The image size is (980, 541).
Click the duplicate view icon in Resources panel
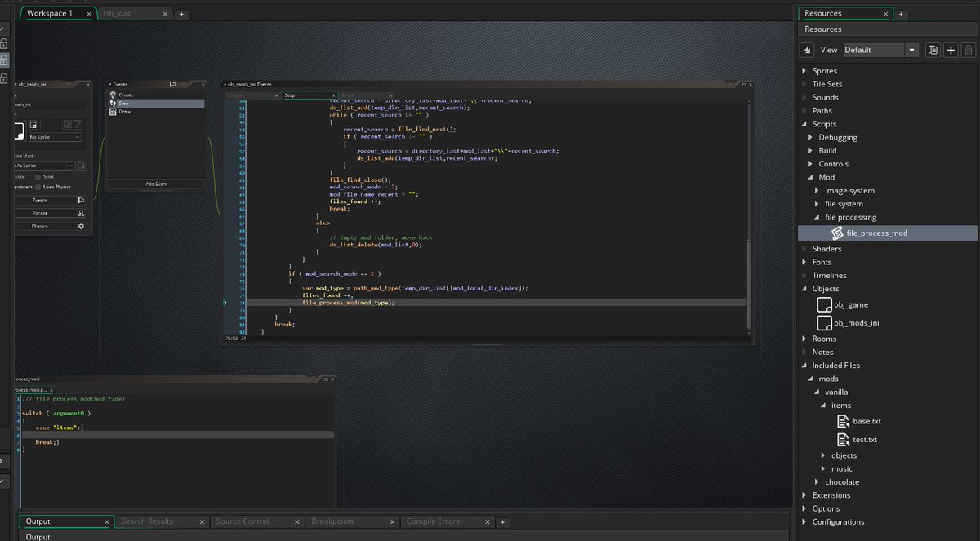coord(933,50)
